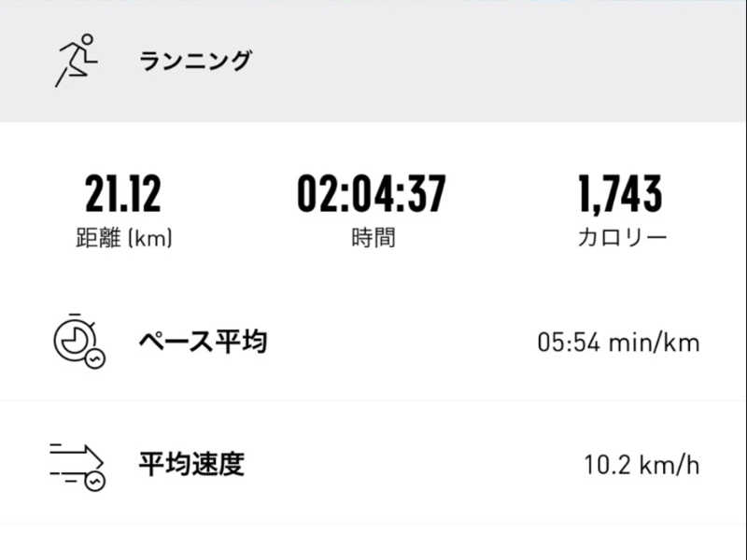Click the km/h unit text
This screenshot has width=747, height=560.
670,464
